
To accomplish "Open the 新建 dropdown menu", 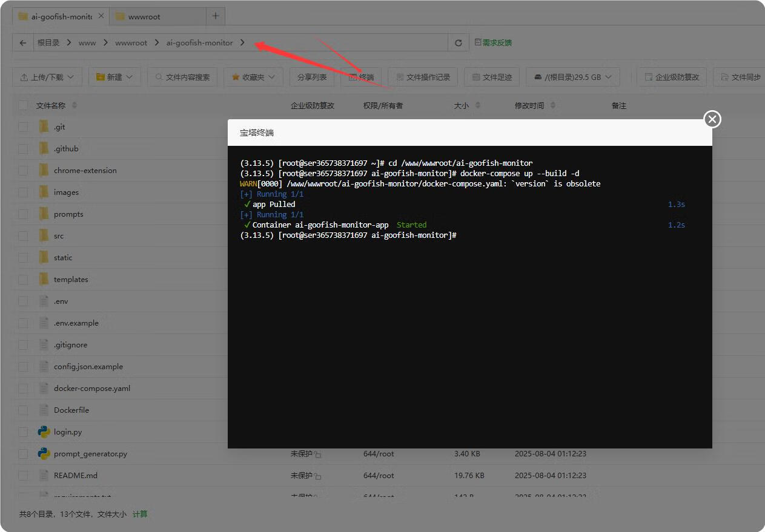I will (x=114, y=77).
